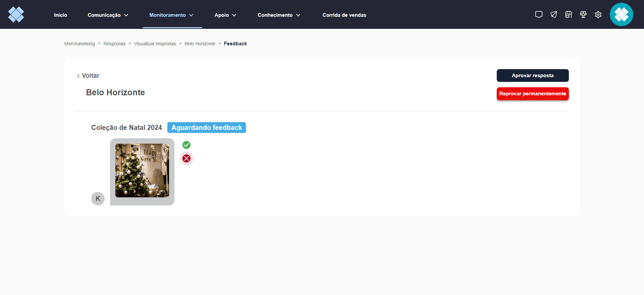Viewport: 644px width, 295px height.
Task: Open Corrida de vendas menu item
Action: (x=344, y=15)
